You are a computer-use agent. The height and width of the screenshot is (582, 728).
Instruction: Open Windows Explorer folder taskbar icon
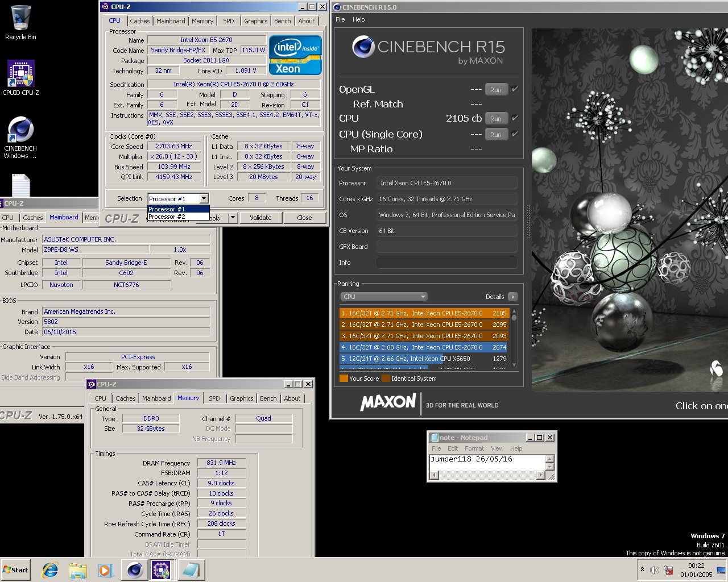click(78, 570)
